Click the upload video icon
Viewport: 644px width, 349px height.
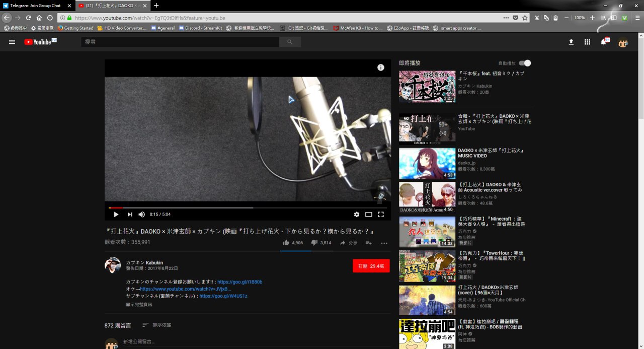click(571, 42)
